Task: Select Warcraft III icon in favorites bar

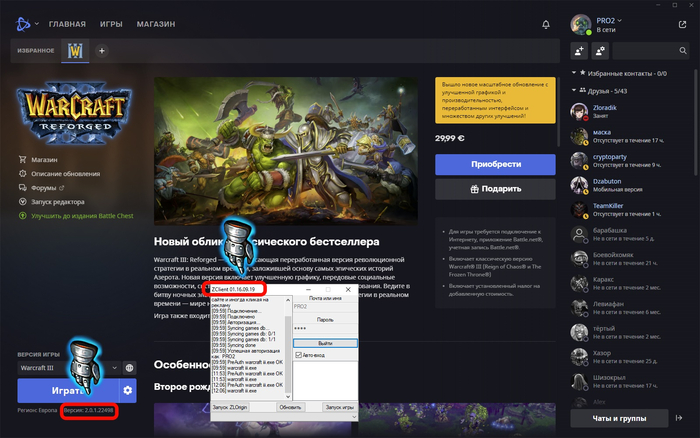Action: (x=75, y=50)
